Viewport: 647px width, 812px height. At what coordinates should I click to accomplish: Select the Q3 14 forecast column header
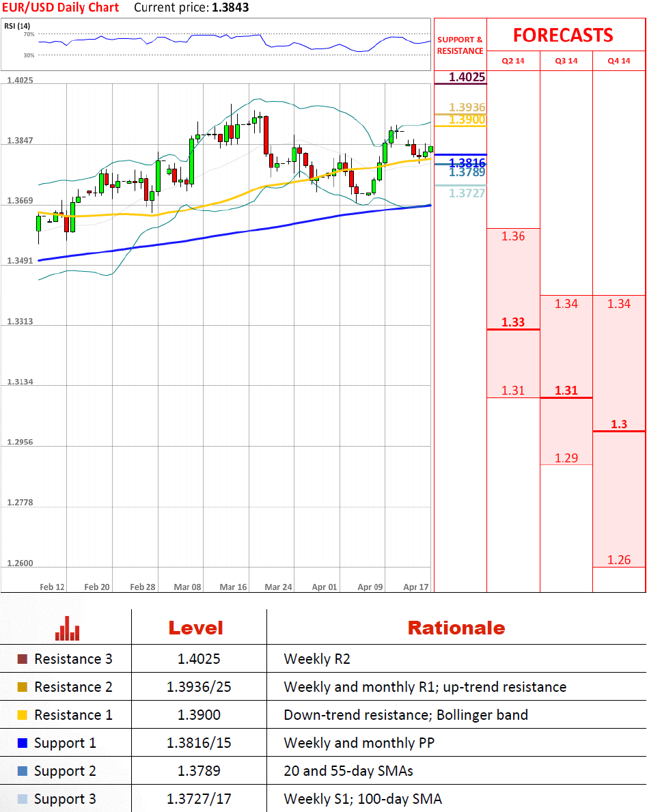566,61
